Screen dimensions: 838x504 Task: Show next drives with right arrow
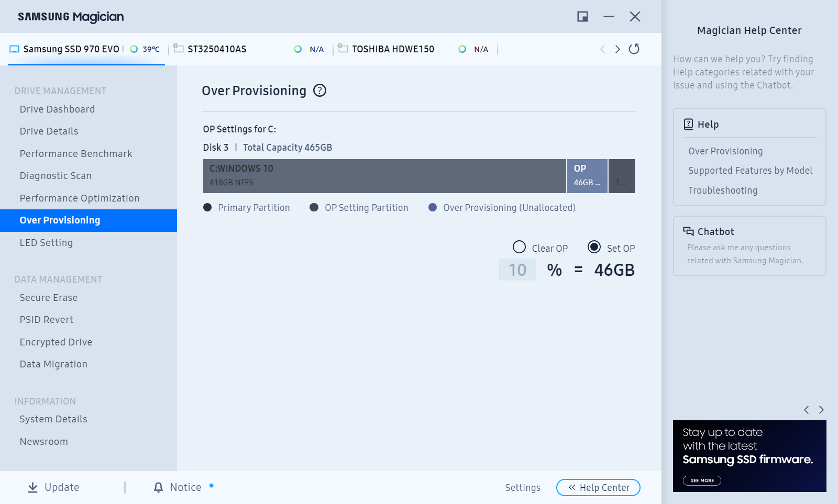pos(618,49)
